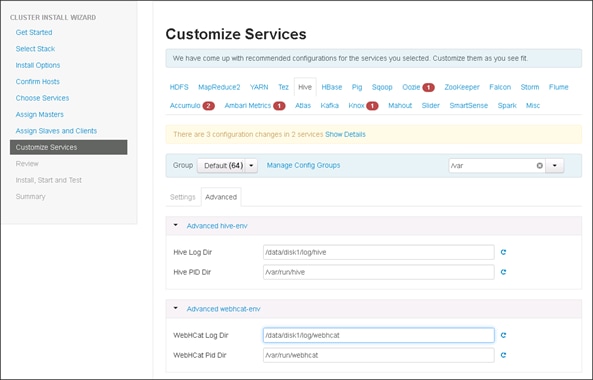
Task: Open the Default (64) group dropdown
Action: (227, 166)
